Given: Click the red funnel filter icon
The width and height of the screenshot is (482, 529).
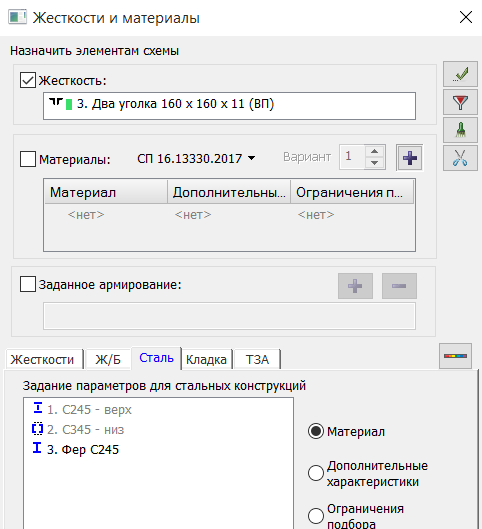Looking at the screenshot, I should coord(460,102).
